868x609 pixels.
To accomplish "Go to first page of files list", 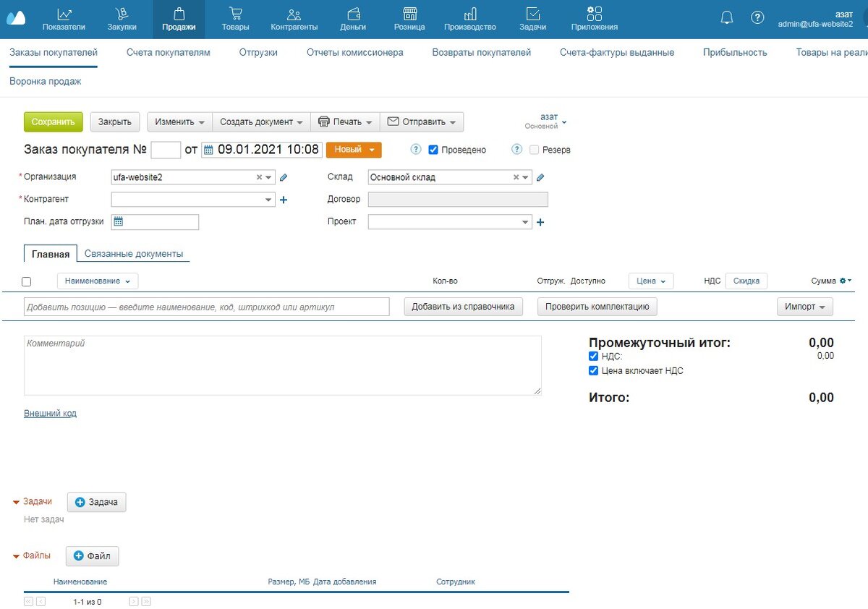I will [x=29, y=601].
